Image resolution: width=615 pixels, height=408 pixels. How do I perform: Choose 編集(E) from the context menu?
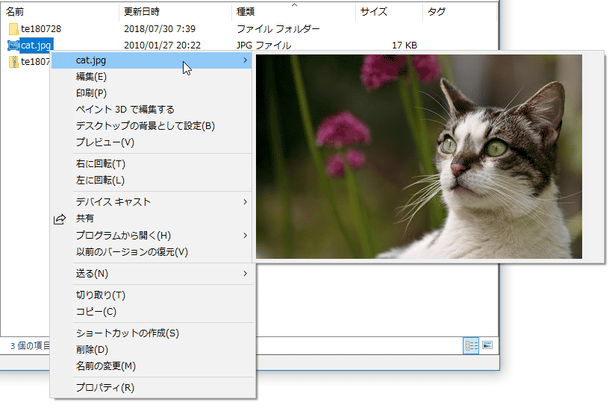(x=151, y=77)
